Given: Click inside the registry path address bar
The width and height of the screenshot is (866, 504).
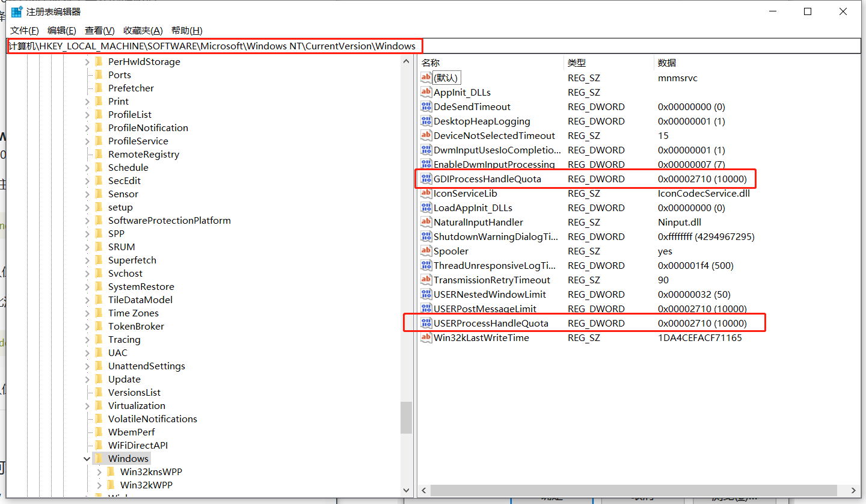Looking at the screenshot, I should (x=241, y=46).
